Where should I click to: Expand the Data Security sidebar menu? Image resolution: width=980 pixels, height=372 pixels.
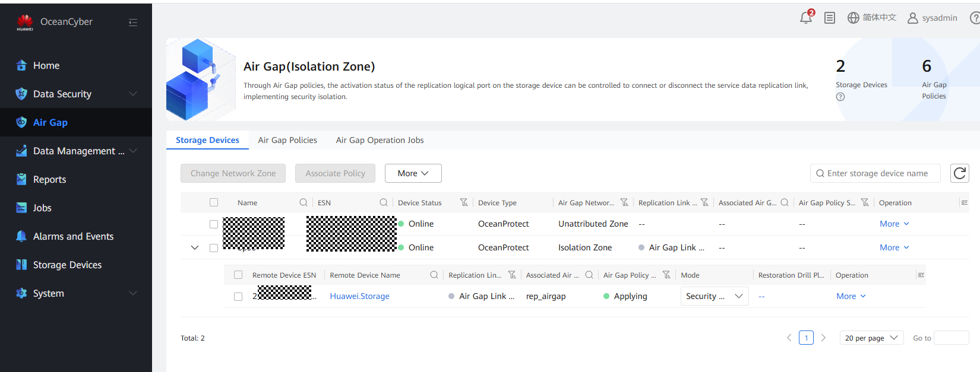pos(133,94)
